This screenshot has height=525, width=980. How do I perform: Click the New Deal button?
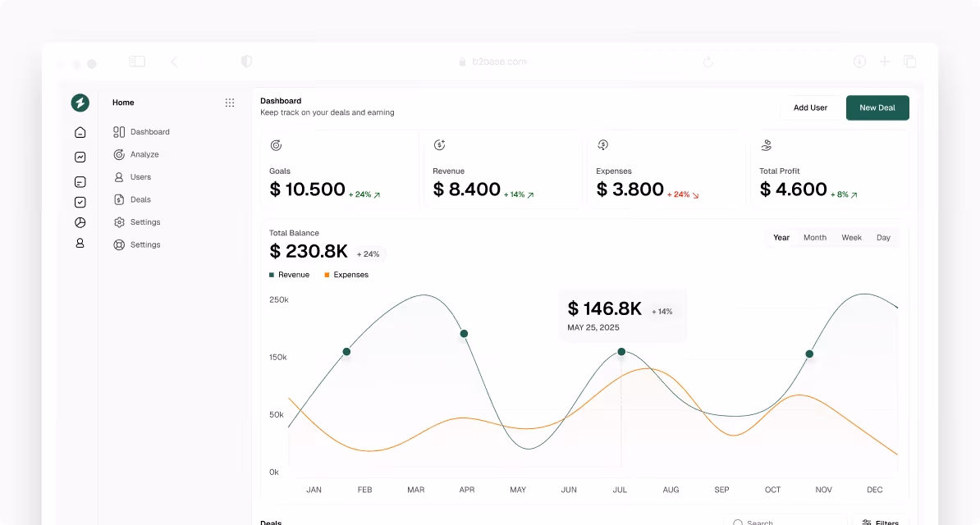pyautogui.click(x=877, y=107)
